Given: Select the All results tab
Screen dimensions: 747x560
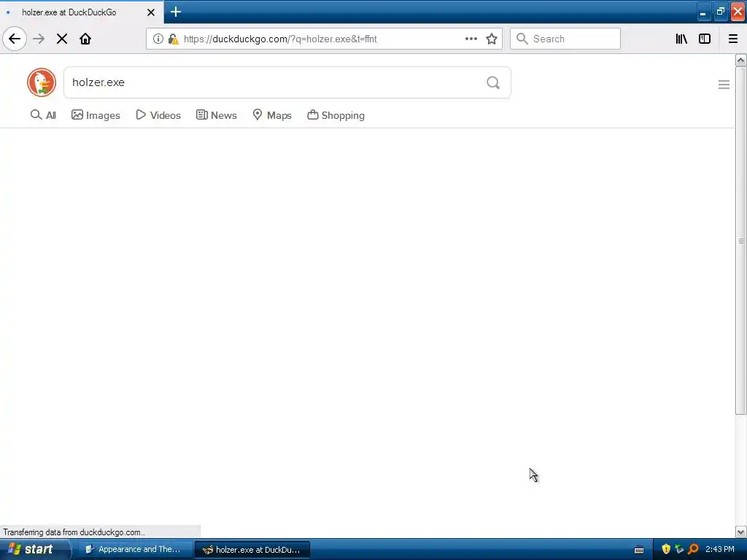Looking at the screenshot, I should [x=43, y=115].
